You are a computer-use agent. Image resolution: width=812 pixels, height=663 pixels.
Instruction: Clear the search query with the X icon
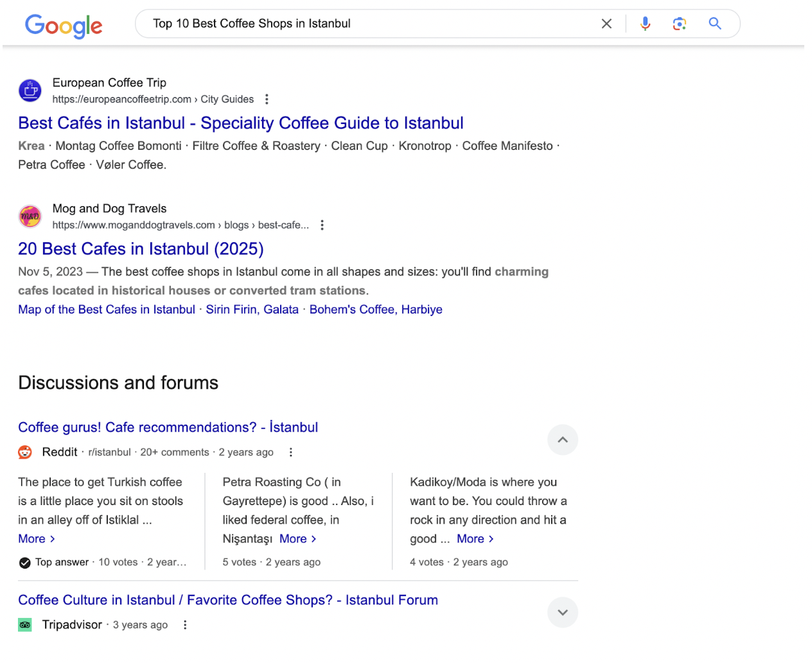pos(606,23)
